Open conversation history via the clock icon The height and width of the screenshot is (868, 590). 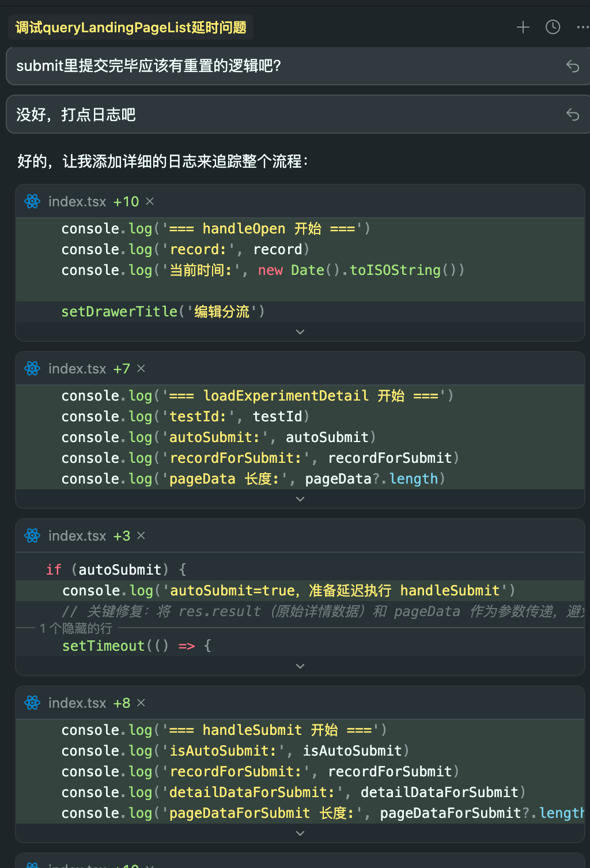pyautogui.click(x=553, y=27)
